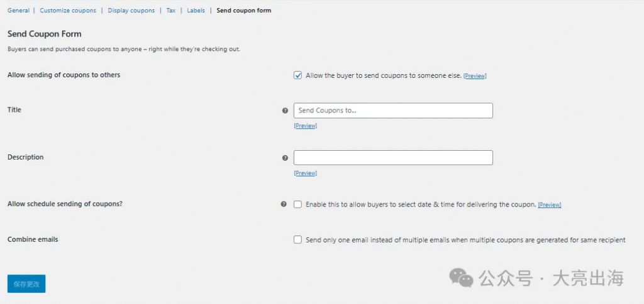Screen dimensions: 644x304
Task: Click Preview link below Description field
Action: click(305, 173)
